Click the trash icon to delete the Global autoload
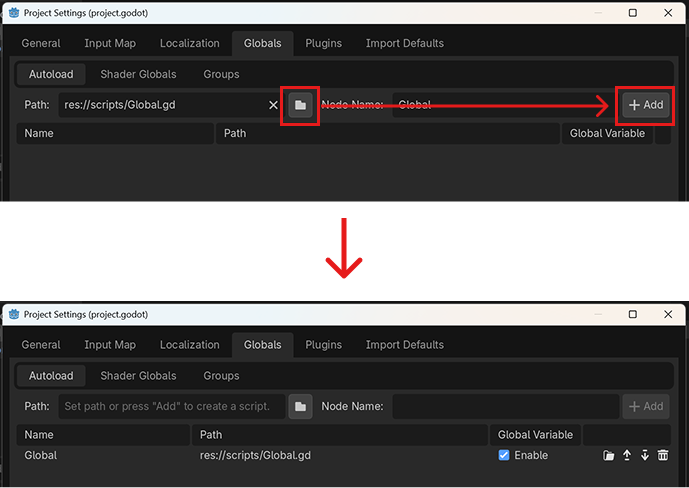Screen dimensions: 689x488 click(663, 455)
